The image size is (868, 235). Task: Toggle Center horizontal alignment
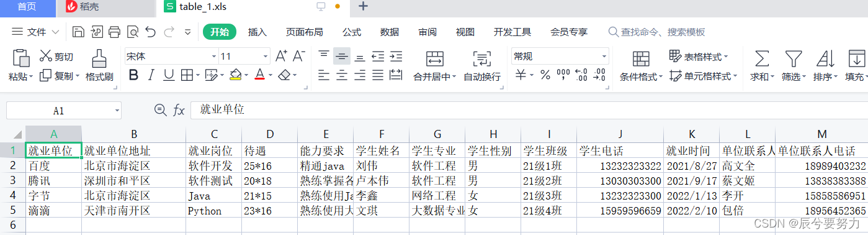pos(342,75)
